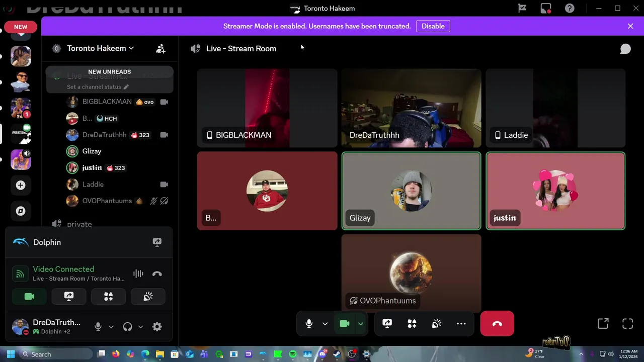
Task: Click the red NEW pill button
Action: pos(21,27)
